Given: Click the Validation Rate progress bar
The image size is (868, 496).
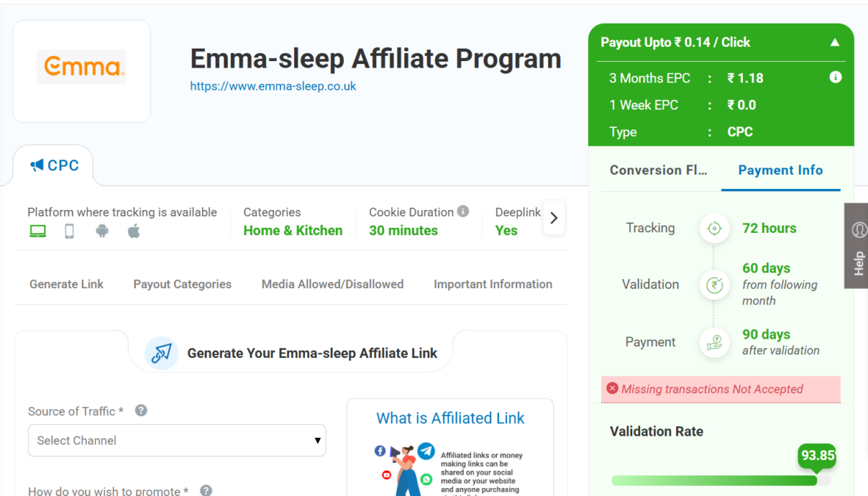Looking at the screenshot, I should [721, 481].
